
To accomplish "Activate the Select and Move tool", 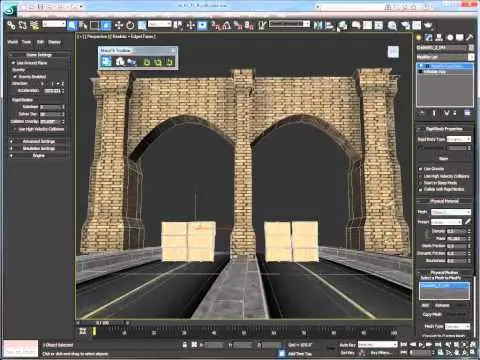I will tap(119, 25).
